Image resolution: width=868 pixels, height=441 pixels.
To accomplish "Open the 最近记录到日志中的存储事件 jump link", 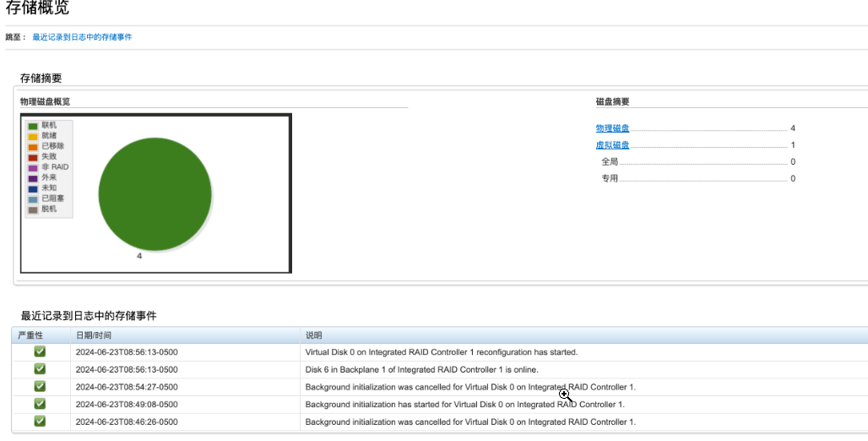I will click(x=82, y=37).
